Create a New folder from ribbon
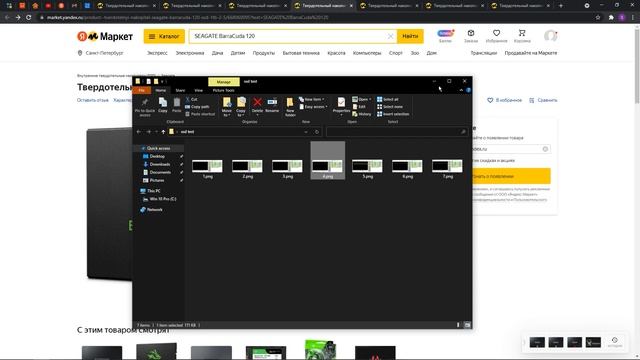640x360 pixels. 290,107
